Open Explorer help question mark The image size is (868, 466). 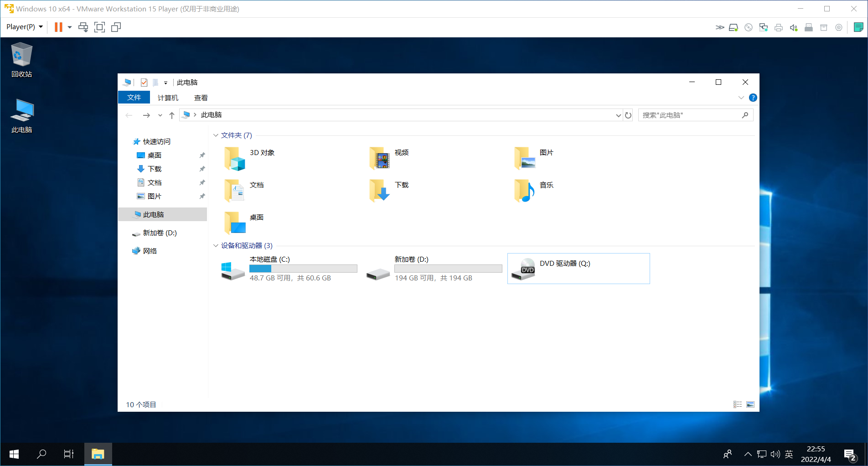pyautogui.click(x=753, y=98)
